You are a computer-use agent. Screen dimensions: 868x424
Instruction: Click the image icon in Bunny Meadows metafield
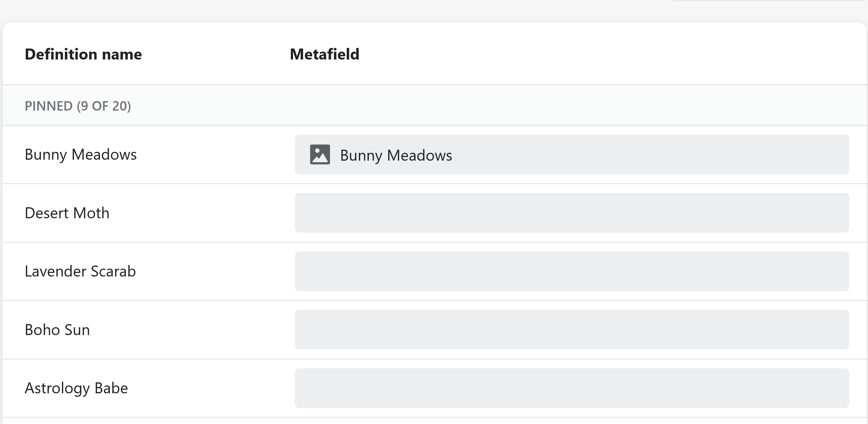point(320,154)
